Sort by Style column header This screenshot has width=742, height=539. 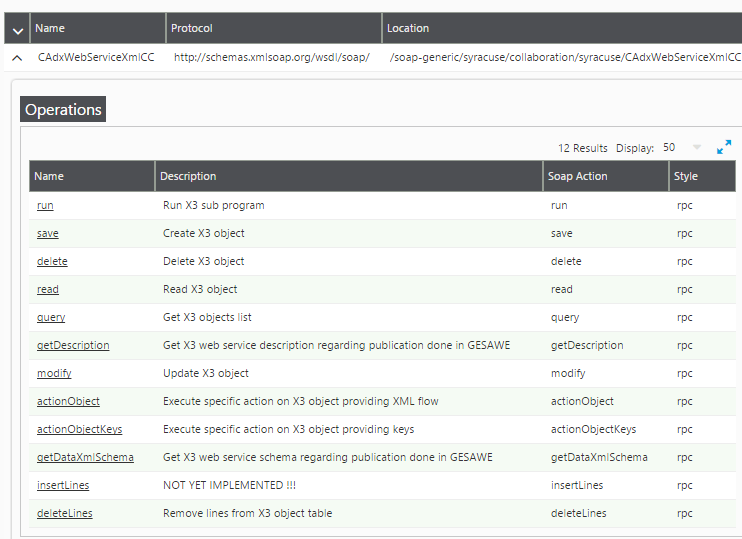(x=702, y=176)
